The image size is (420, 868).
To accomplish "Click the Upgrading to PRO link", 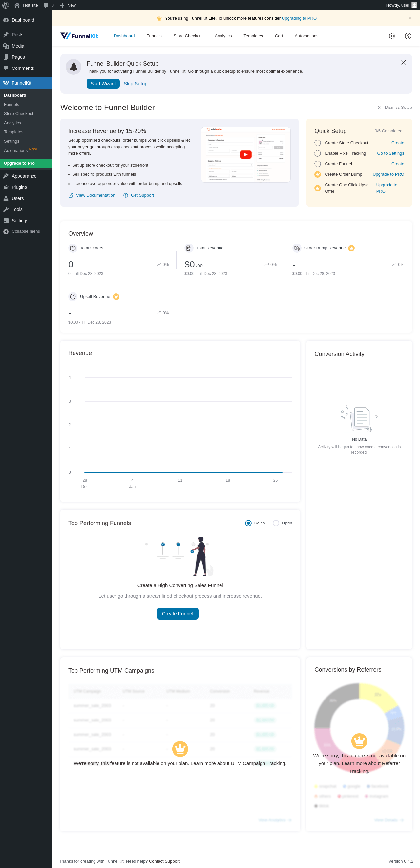I will click(x=299, y=18).
